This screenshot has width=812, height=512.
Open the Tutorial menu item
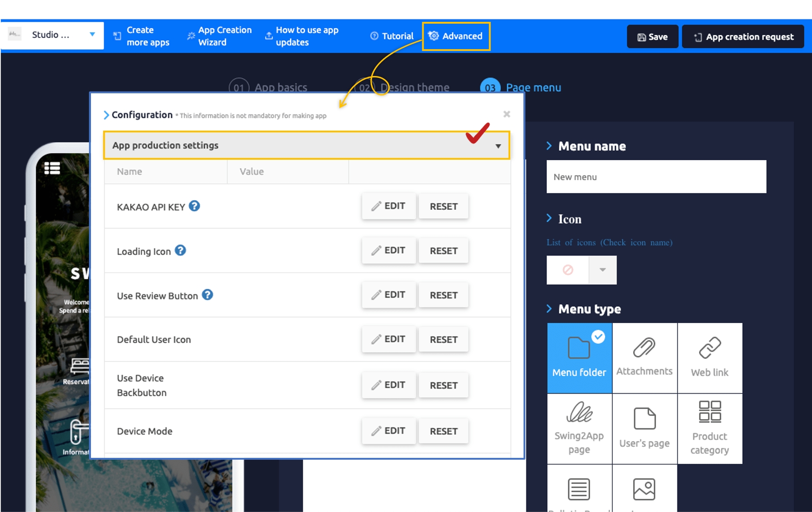pyautogui.click(x=392, y=36)
